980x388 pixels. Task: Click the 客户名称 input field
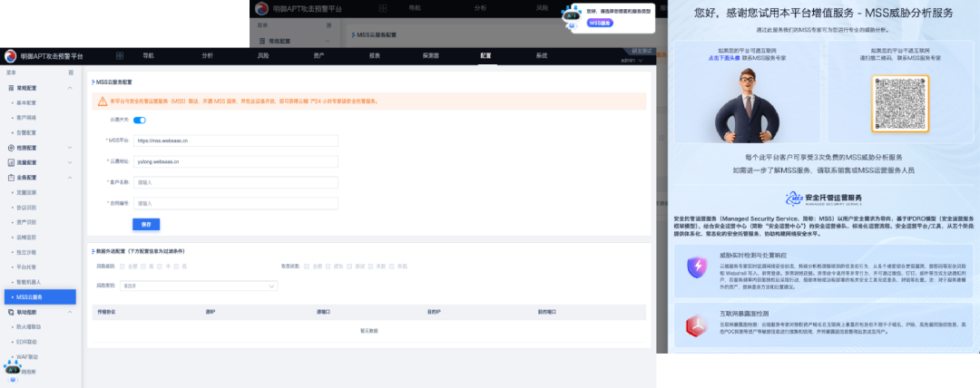click(235, 182)
